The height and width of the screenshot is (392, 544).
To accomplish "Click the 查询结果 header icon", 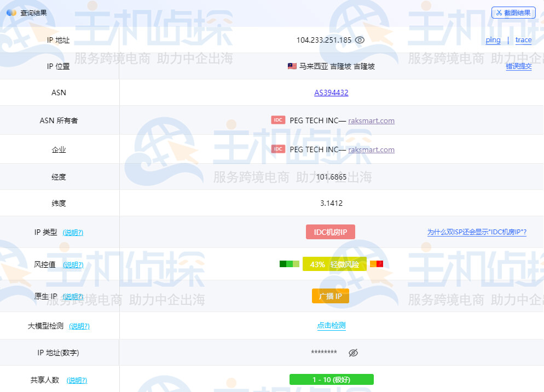I will tap(11, 13).
